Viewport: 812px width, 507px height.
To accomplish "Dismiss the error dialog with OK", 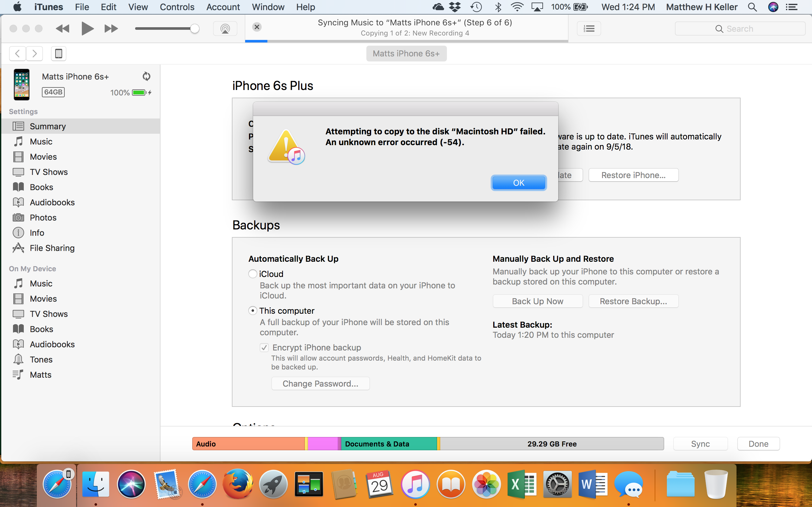I will click(x=518, y=183).
